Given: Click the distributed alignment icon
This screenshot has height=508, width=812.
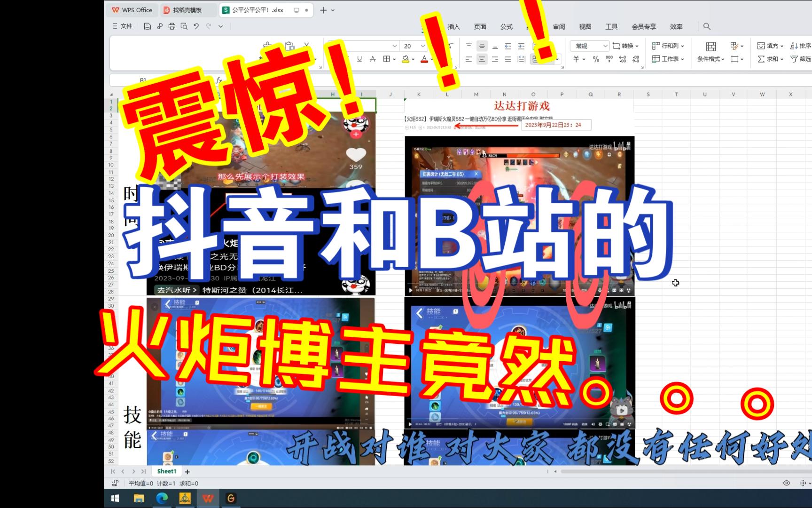Looking at the screenshot, I should [521, 59].
